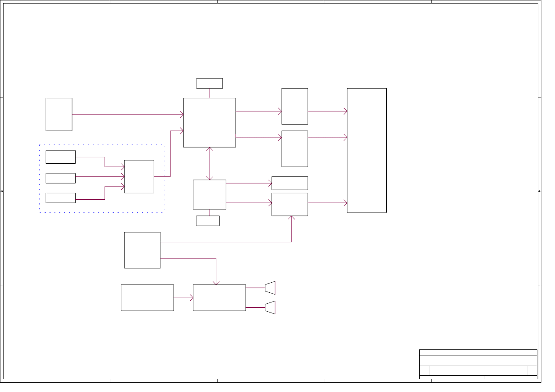Select the wide block feeding the speaker driver
Screen dimensions: 555x392
pos(147,298)
